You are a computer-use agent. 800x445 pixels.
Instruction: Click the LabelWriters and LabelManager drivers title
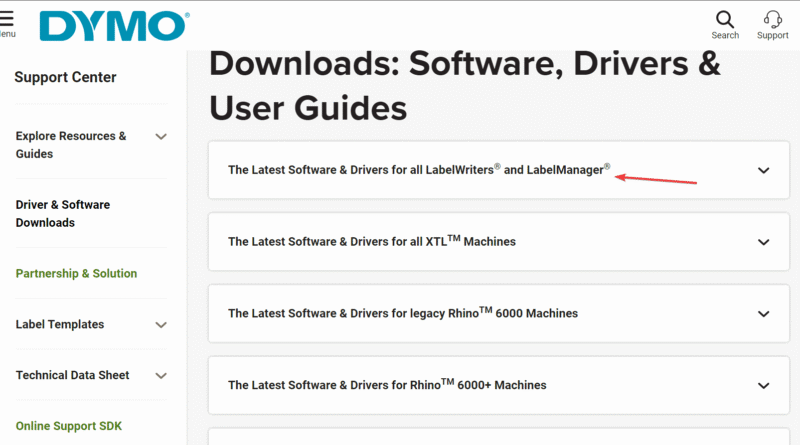[418, 170]
